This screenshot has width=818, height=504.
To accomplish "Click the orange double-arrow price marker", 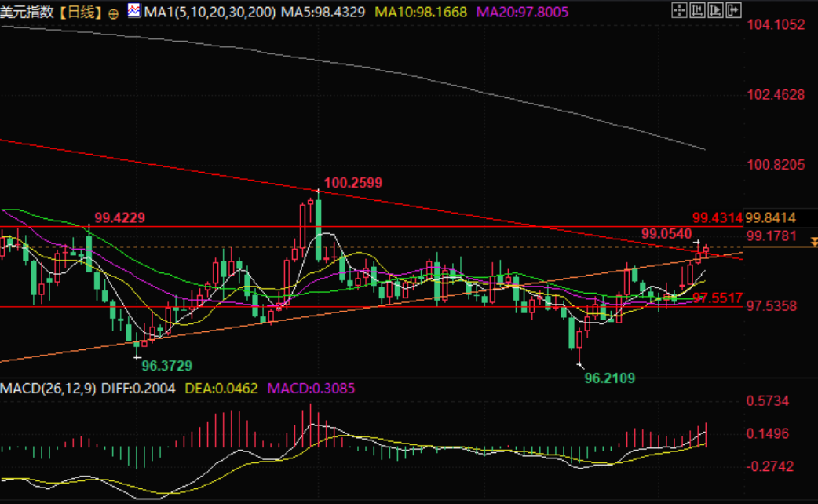I will pos(813,250).
